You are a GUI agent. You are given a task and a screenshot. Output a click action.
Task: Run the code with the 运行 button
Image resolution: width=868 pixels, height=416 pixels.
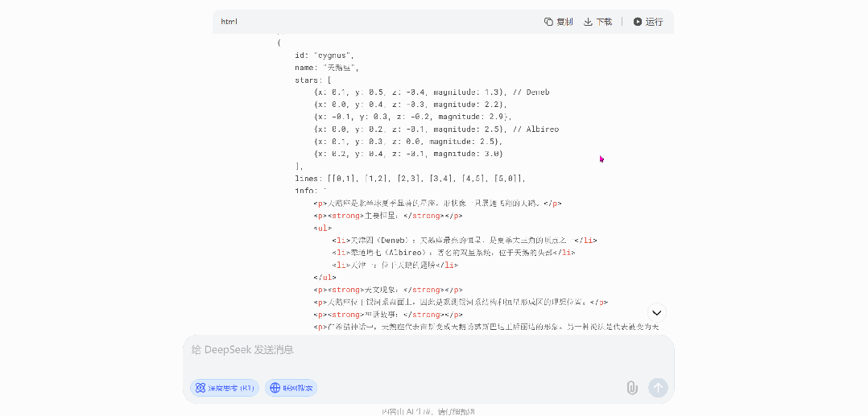647,22
